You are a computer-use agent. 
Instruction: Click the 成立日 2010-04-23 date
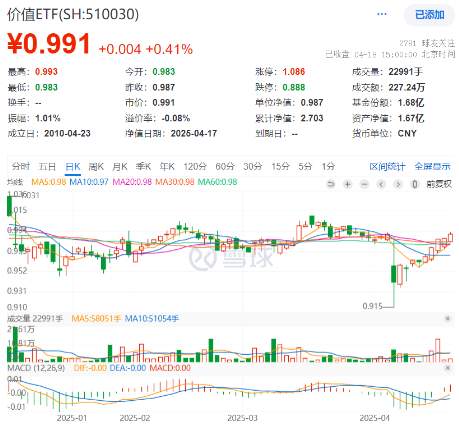(67, 134)
